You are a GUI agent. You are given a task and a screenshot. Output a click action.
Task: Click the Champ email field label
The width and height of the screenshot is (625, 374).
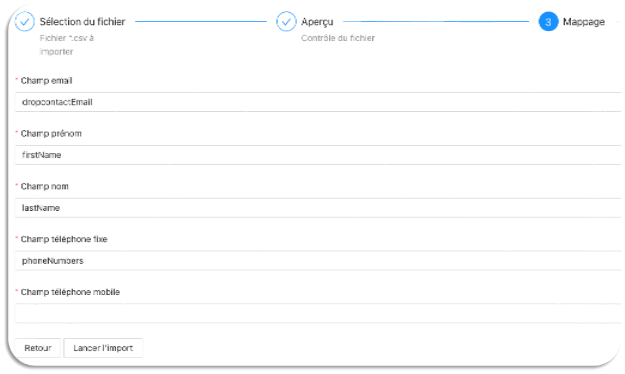click(46, 81)
